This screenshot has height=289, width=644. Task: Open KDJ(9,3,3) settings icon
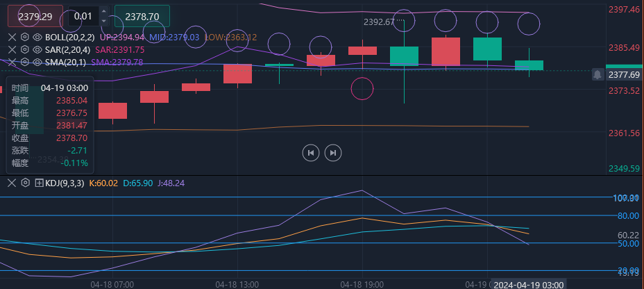coord(25,183)
